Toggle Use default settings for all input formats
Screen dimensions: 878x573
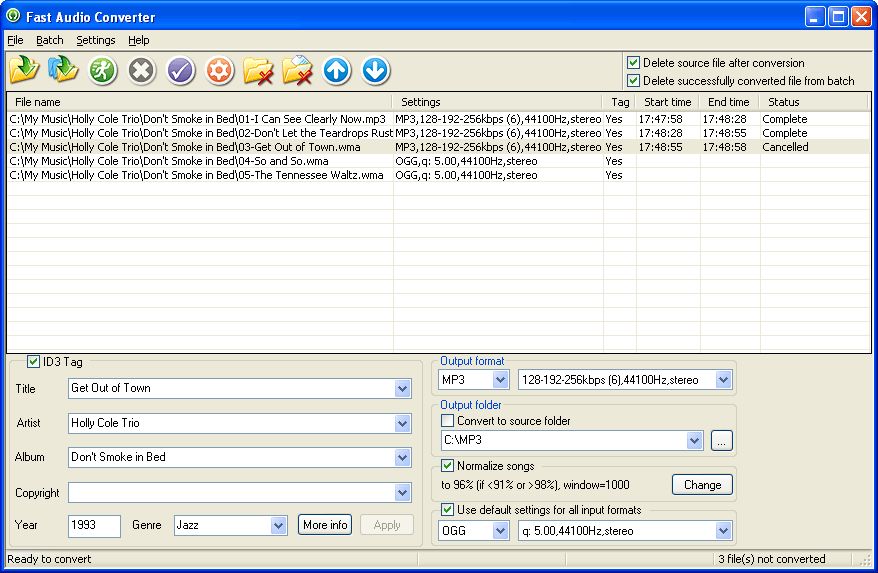coord(447,510)
